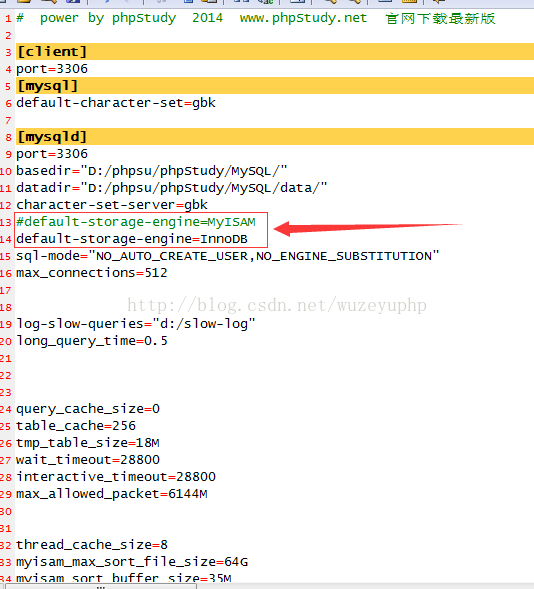The height and width of the screenshot is (589, 534).
Task: Click the character-set-server=gbk line
Action: [x=112, y=205]
